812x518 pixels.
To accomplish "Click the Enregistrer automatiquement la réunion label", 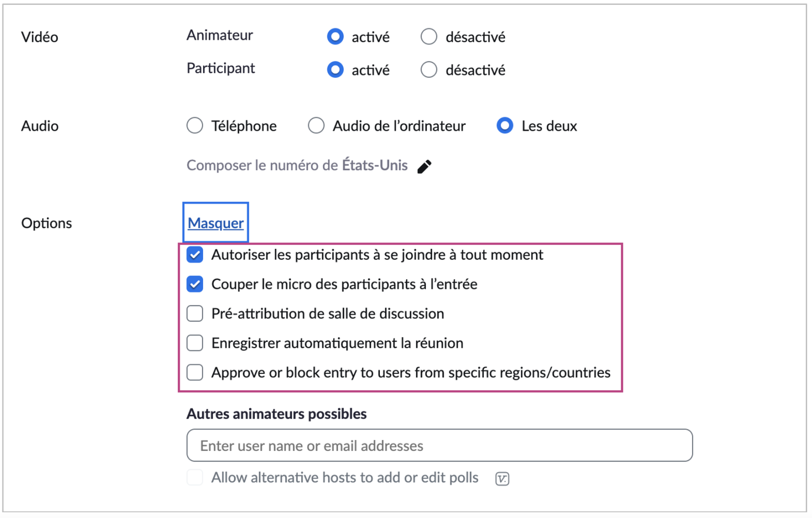I will 337,343.
